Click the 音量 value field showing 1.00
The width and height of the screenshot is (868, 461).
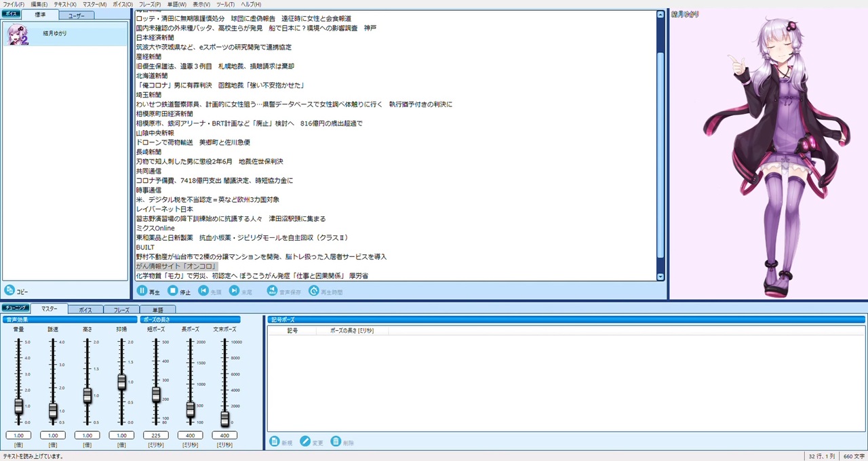[x=18, y=435]
